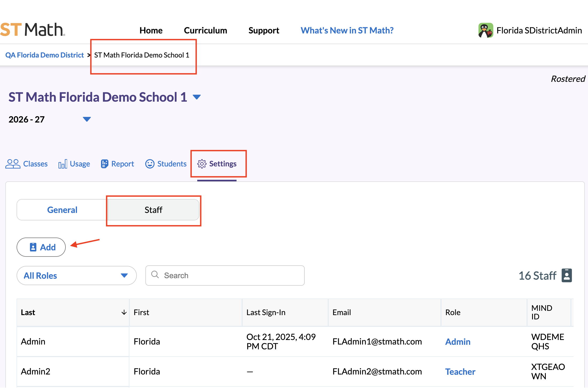Navigate to QA Florida Demo District breadcrumb

click(x=44, y=55)
